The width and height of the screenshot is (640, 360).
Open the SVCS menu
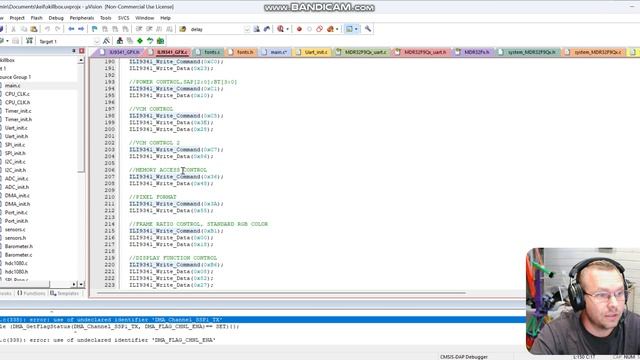[x=123, y=18]
